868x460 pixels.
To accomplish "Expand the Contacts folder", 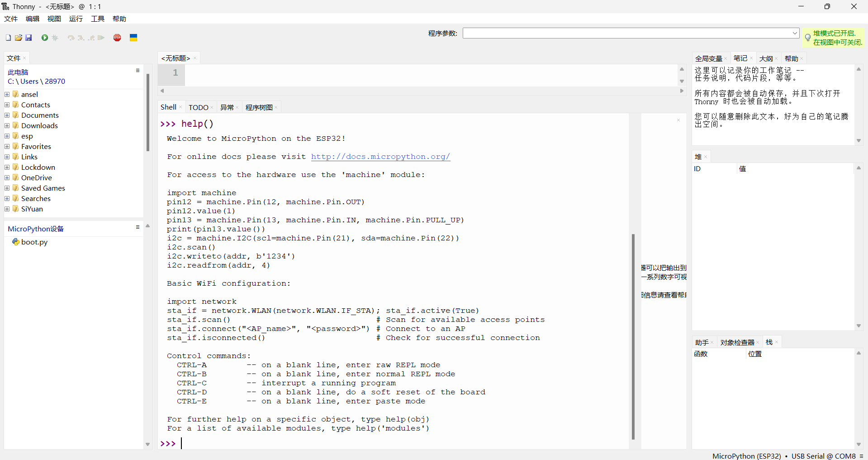I will coord(7,105).
